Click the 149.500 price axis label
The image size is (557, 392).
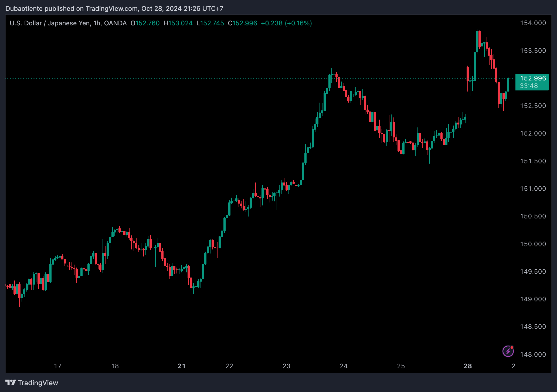(533, 272)
